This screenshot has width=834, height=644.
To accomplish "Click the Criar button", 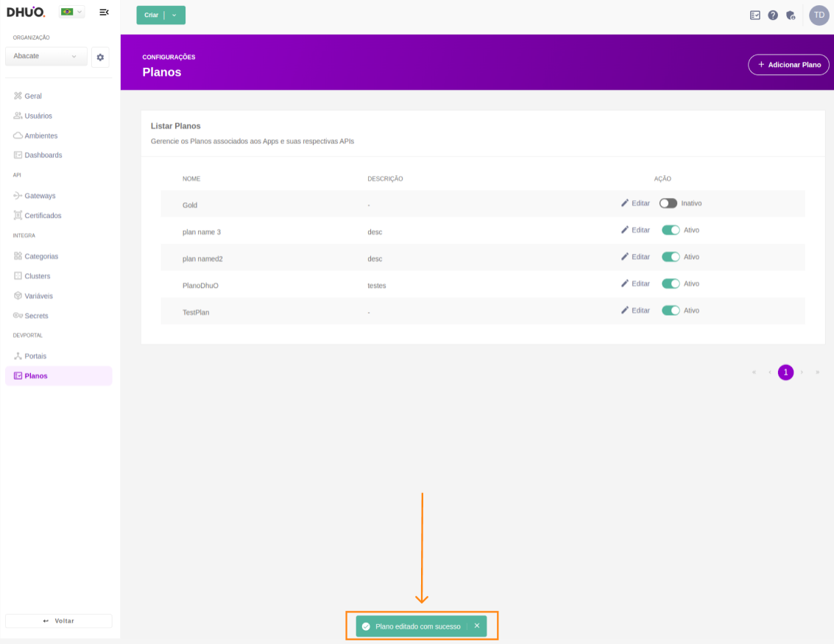I will tap(151, 15).
